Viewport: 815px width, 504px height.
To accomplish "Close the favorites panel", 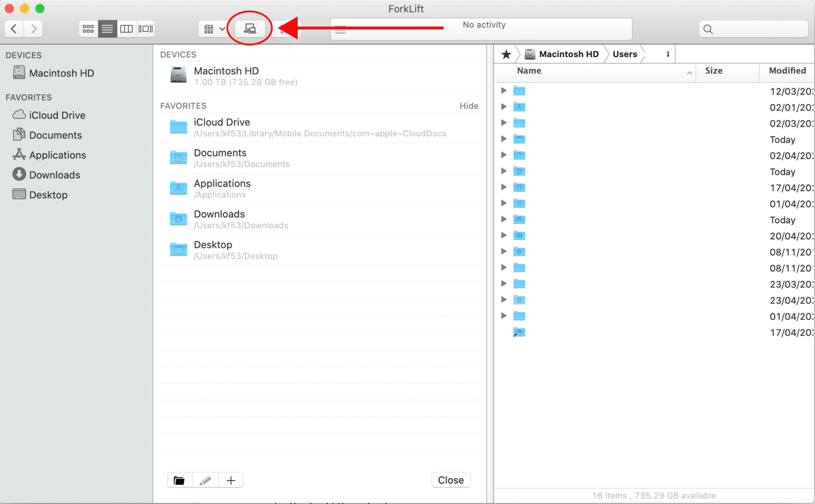I will click(451, 481).
